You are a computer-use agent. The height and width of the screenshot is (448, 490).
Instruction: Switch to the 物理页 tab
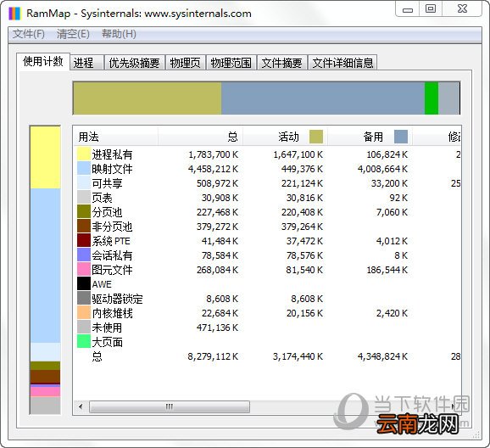(x=186, y=63)
